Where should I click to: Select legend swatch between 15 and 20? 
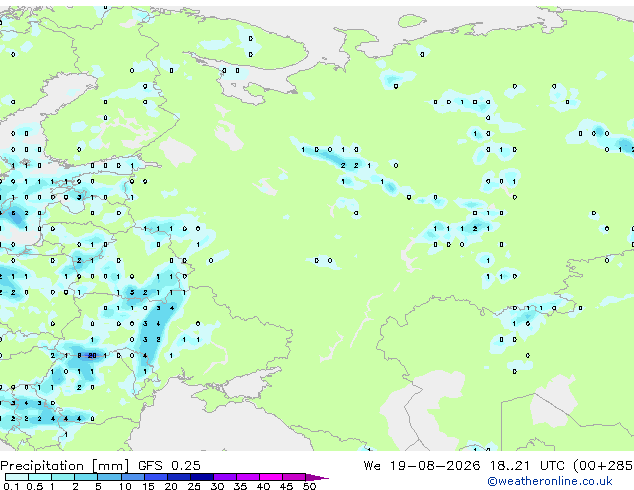tap(155, 477)
